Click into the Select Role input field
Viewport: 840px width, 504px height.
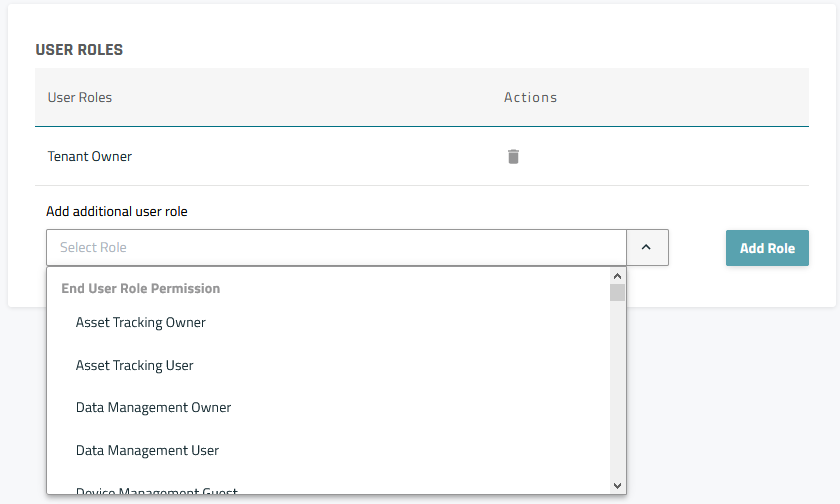click(335, 248)
